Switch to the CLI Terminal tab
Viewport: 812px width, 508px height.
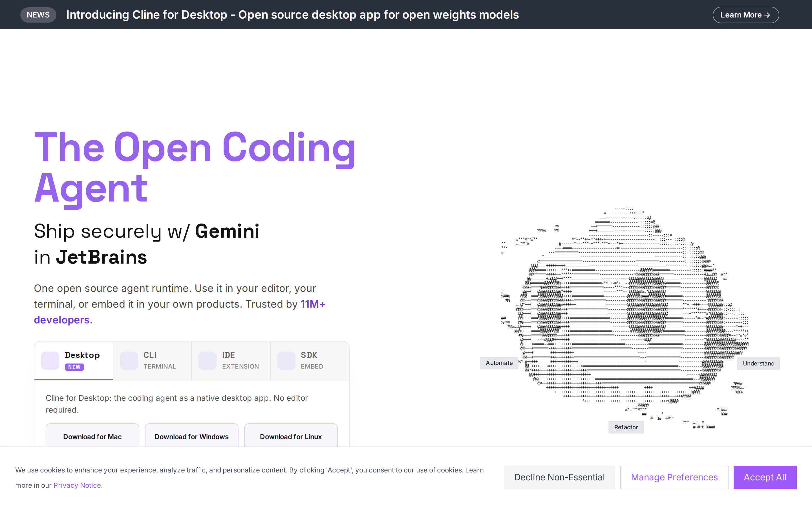[x=152, y=360]
